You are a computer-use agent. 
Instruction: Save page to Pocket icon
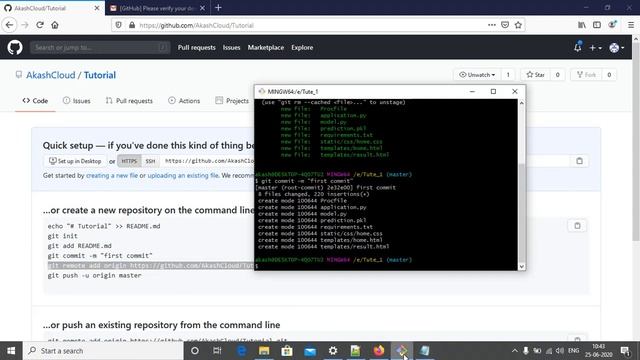pos(505,25)
